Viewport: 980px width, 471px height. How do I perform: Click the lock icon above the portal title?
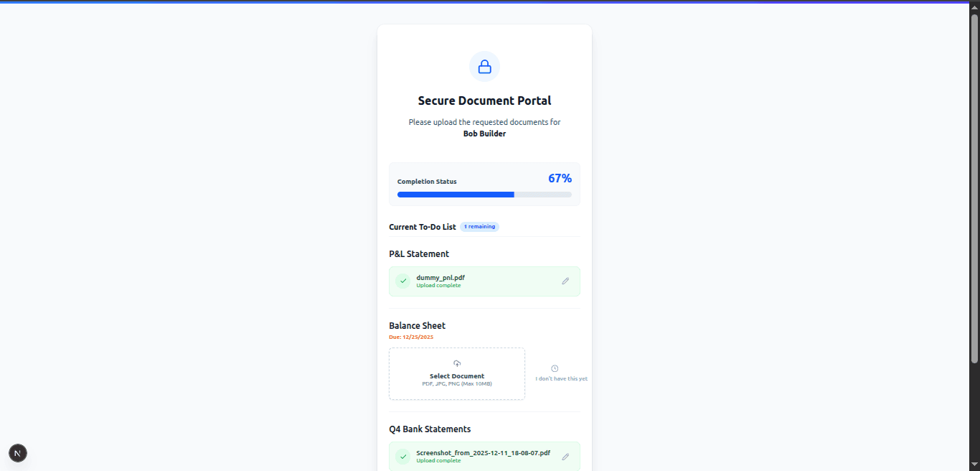click(x=484, y=67)
